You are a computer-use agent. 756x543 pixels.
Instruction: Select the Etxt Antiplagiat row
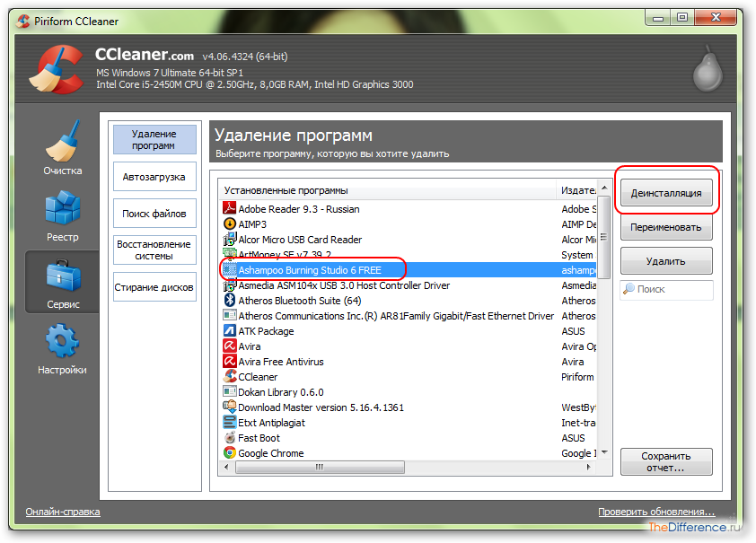click(409, 423)
